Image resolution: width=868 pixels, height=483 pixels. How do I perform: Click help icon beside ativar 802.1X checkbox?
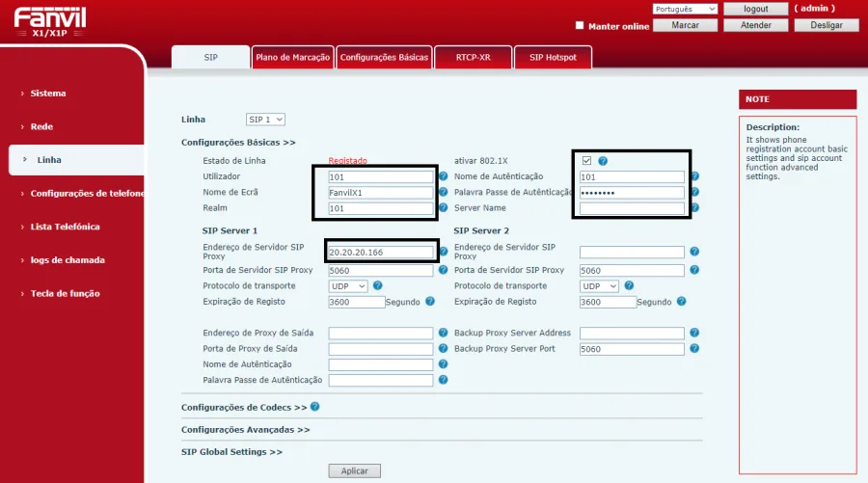click(603, 161)
